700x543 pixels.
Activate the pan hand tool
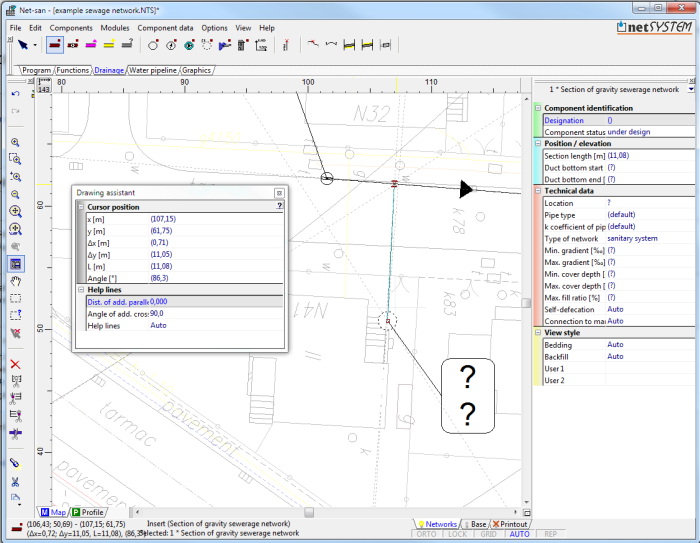pos(16,281)
